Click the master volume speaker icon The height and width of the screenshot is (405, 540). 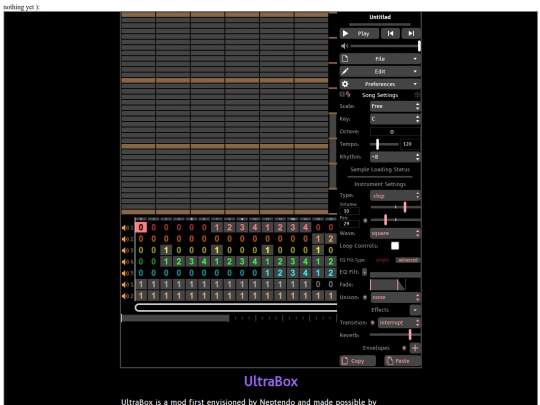(x=344, y=46)
